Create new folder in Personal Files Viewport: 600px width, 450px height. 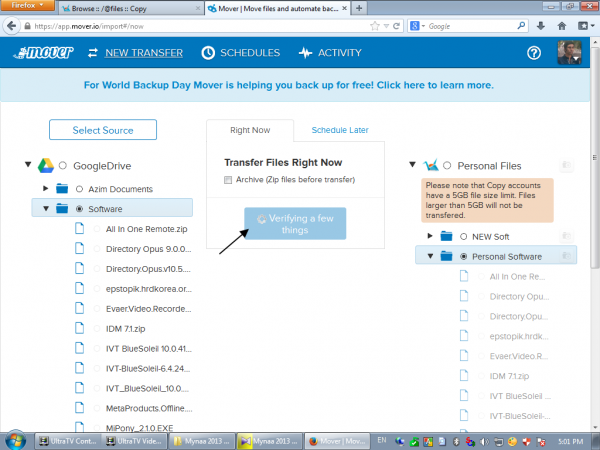[566, 165]
